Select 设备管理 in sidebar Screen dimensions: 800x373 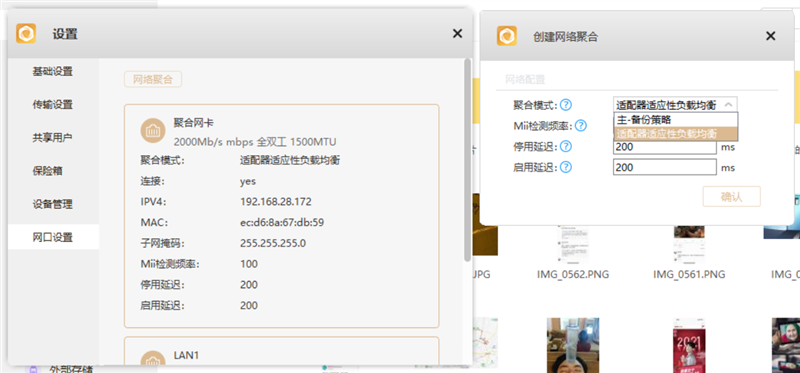coord(53,204)
